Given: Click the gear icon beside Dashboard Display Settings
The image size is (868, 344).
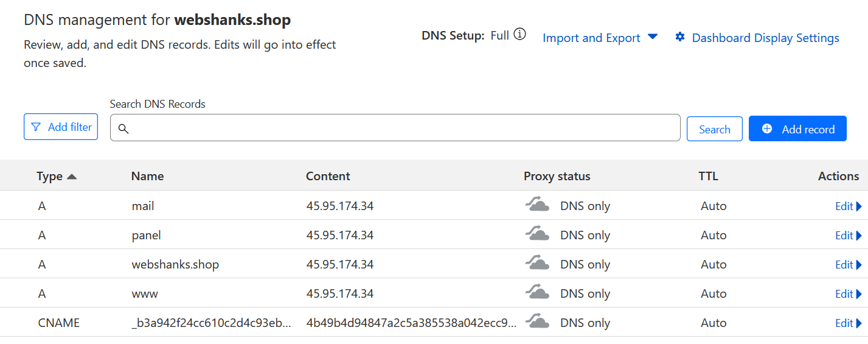Looking at the screenshot, I should [680, 37].
